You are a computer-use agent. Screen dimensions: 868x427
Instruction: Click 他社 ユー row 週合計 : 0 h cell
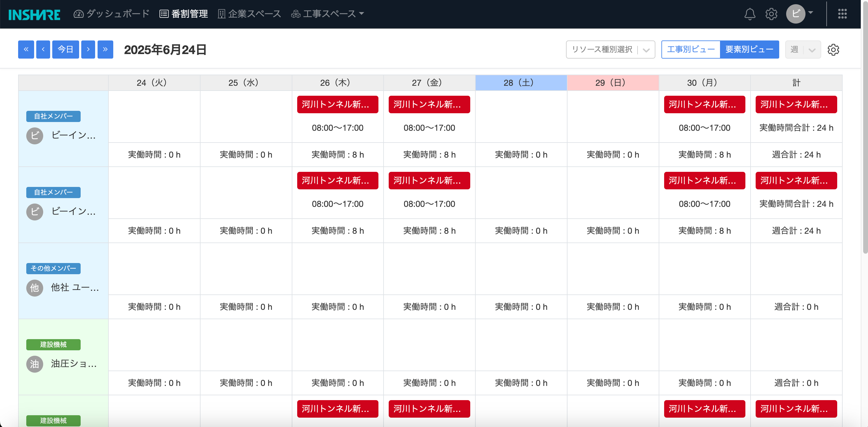point(796,307)
